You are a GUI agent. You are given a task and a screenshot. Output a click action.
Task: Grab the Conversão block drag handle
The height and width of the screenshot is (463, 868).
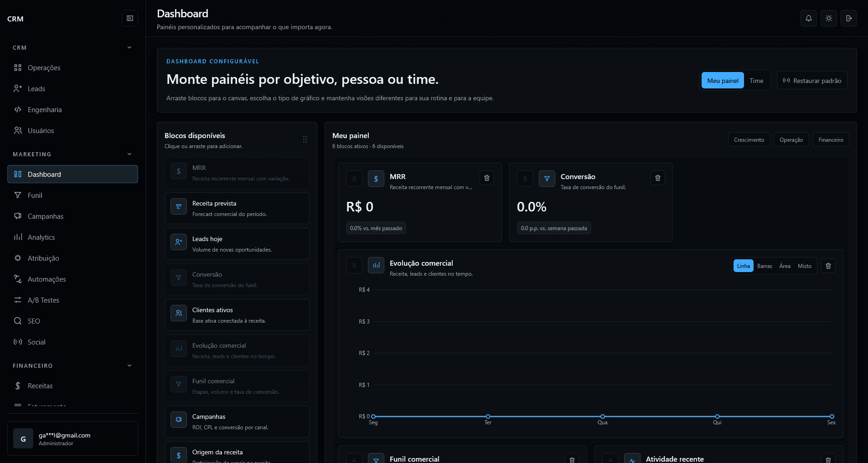click(525, 179)
